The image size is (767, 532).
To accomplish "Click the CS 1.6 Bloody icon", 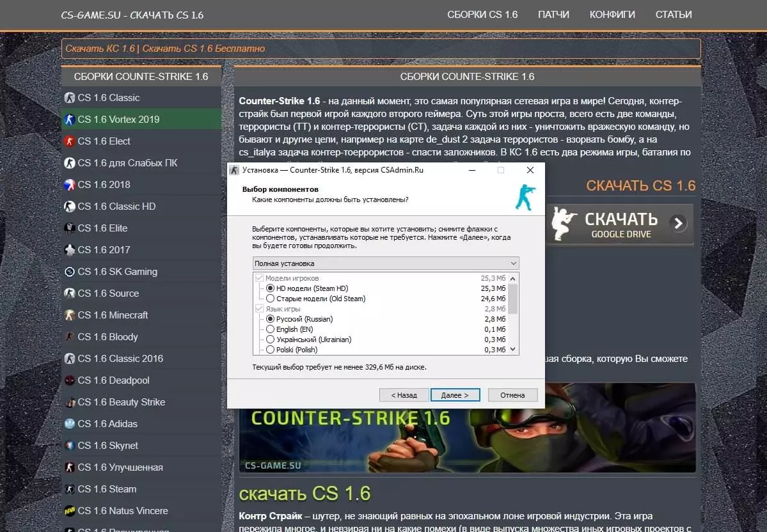I will (x=70, y=337).
